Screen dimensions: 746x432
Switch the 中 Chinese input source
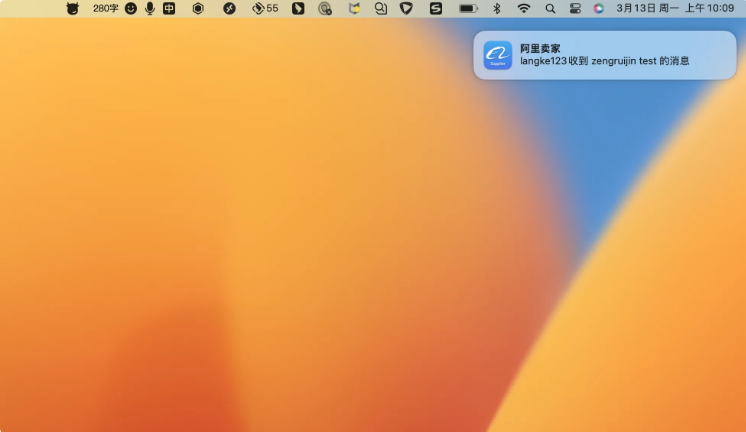(x=169, y=8)
